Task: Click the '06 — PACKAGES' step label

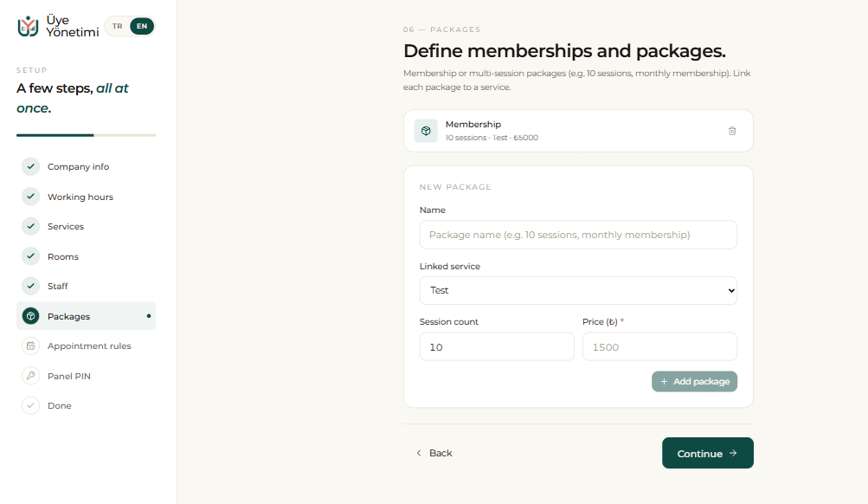Action: point(441,29)
